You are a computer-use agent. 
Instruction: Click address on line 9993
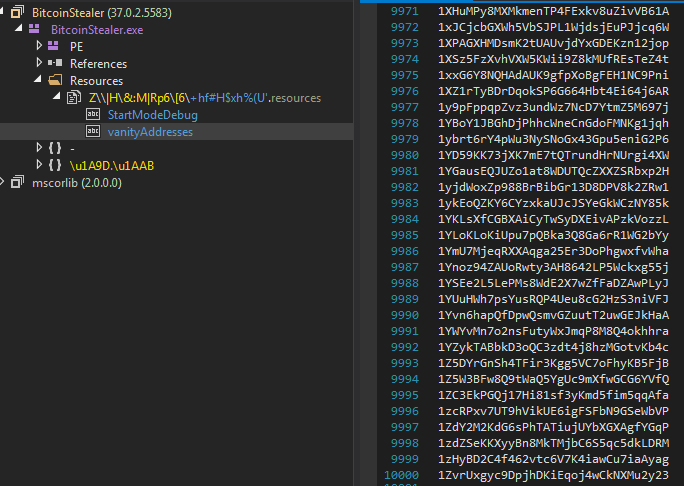[553, 363]
